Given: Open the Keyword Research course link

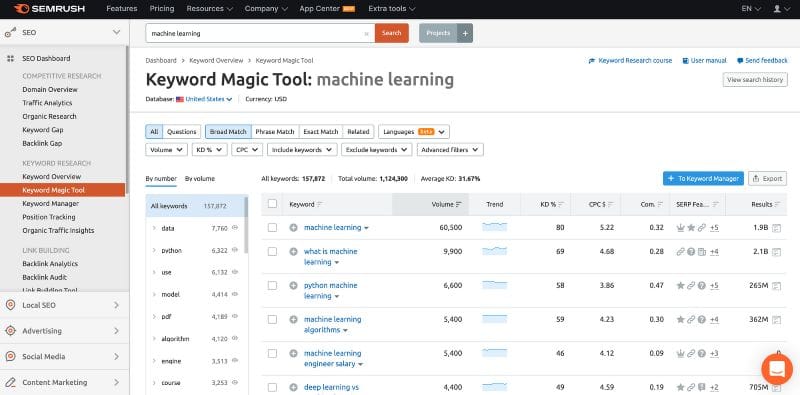Looking at the screenshot, I should [x=630, y=60].
